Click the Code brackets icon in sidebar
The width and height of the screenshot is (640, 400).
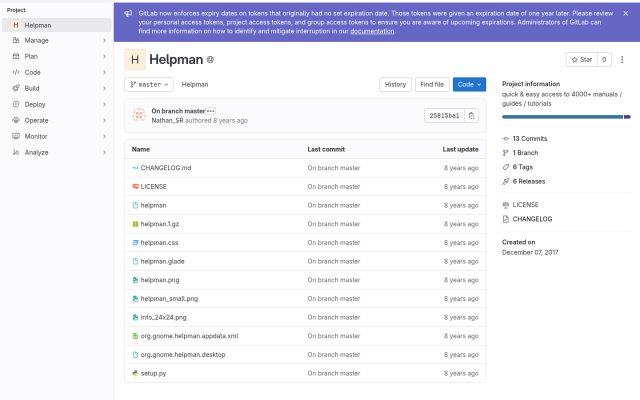[x=16, y=72]
